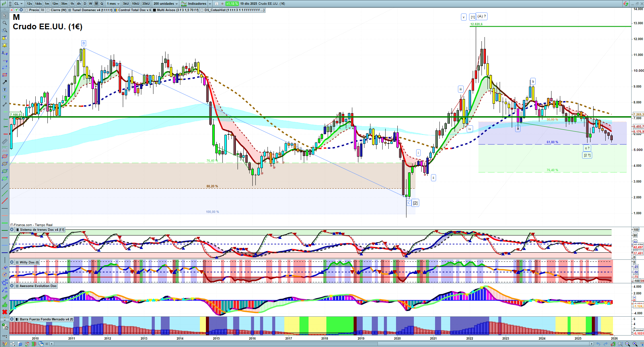The height and width of the screenshot is (347, 644).
Task: Select the square text label tool
Action: click(x=5, y=90)
